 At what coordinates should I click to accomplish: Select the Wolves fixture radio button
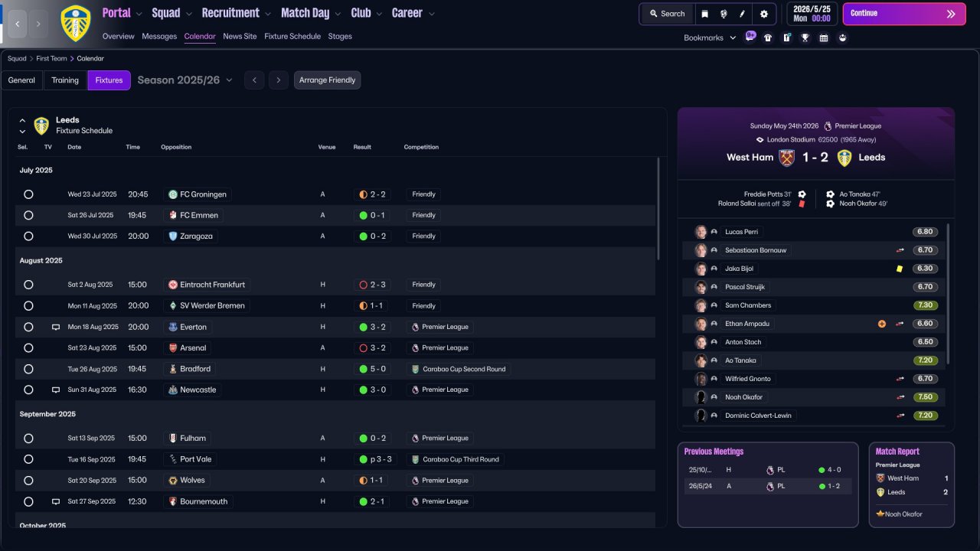(28, 481)
